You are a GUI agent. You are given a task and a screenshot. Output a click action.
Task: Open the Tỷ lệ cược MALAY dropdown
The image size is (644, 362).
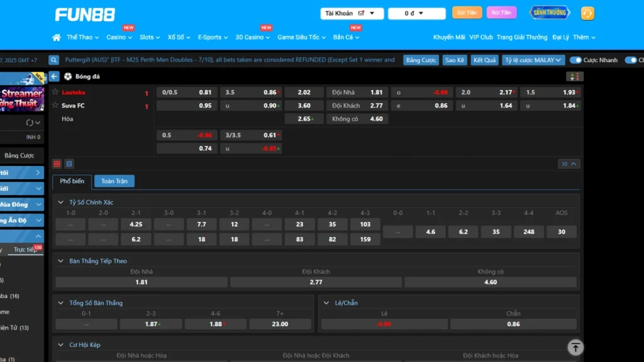pos(532,60)
